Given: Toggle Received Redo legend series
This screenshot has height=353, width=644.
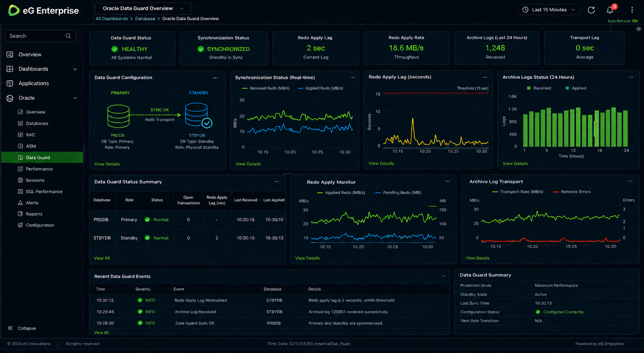Looking at the screenshot, I should click(x=266, y=88).
